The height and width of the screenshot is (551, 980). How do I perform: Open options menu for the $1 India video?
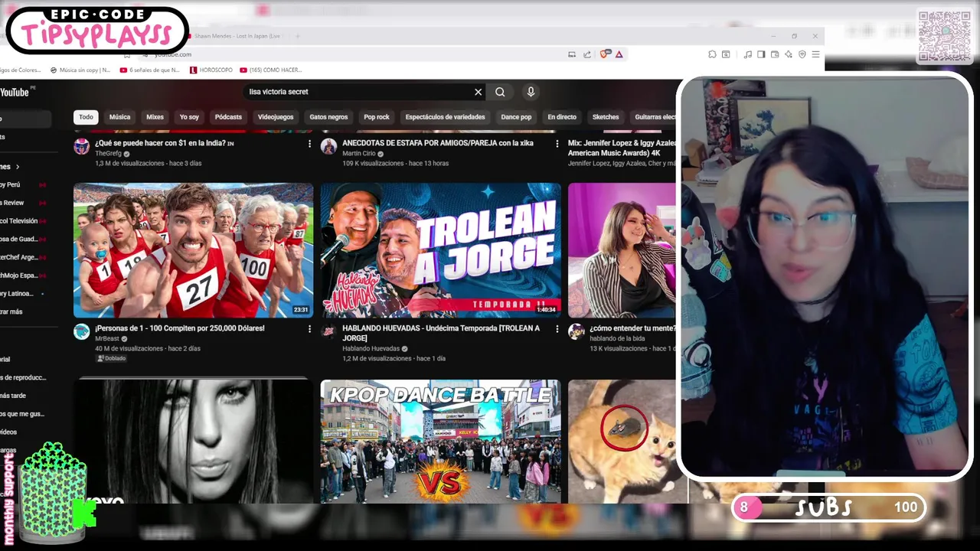point(309,144)
